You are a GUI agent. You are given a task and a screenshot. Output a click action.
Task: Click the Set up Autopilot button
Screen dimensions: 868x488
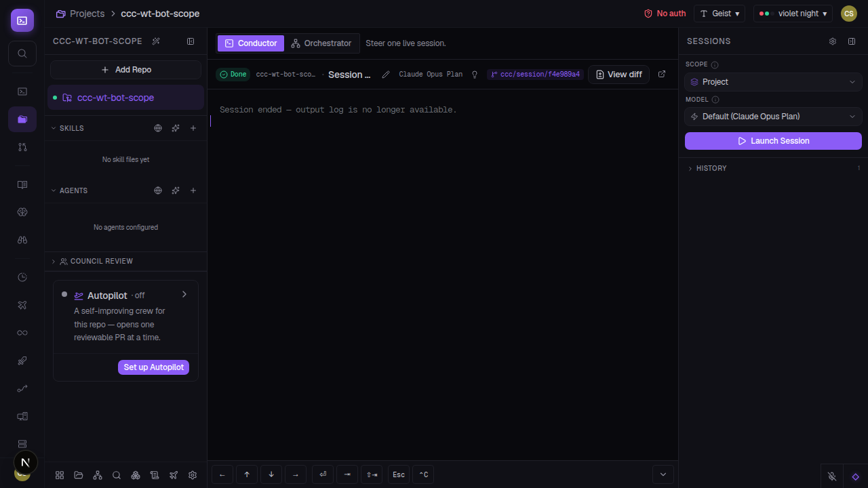click(x=153, y=367)
